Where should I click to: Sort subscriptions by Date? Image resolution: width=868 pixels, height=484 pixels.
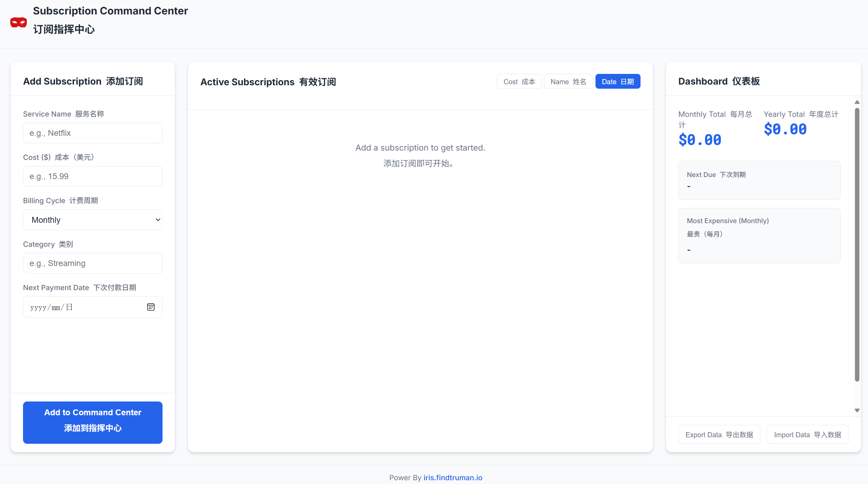coord(617,81)
